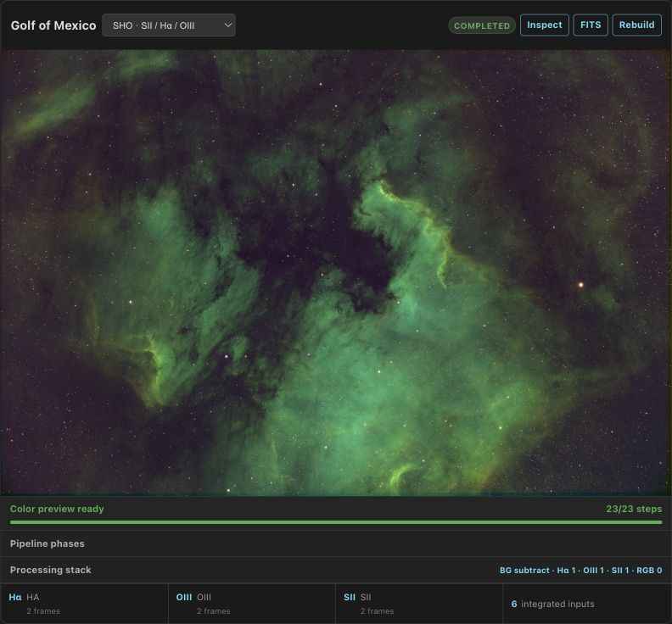Click the nebula color preview image
Image resolution: width=672 pixels, height=624 pixels.
[x=336, y=273]
